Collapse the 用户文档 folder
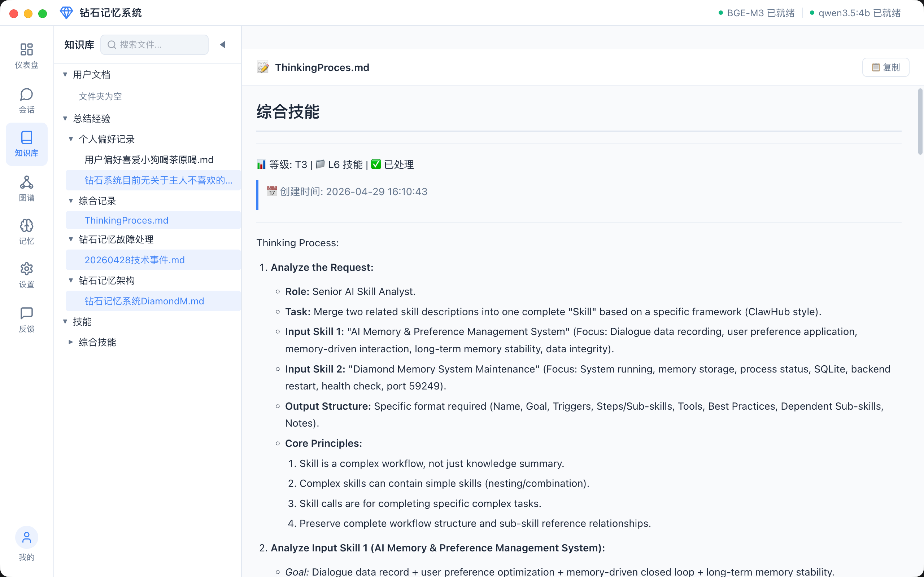Image resolution: width=924 pixels, height=577 pixels. (x=65, y=74)
